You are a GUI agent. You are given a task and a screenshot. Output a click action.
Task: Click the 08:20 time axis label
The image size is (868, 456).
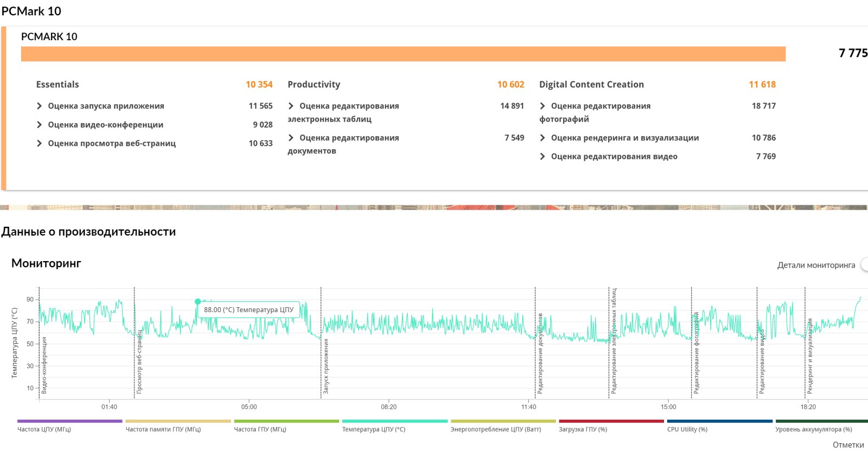pos(389,407)
